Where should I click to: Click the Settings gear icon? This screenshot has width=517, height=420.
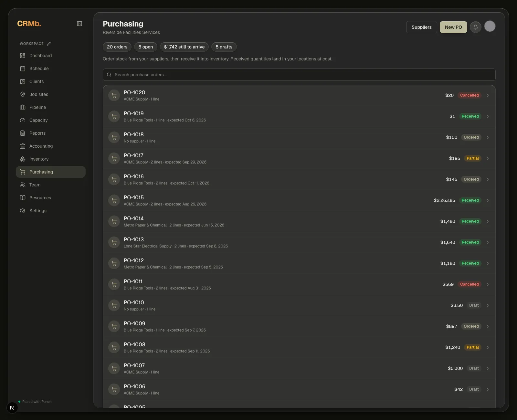[23, 211]
